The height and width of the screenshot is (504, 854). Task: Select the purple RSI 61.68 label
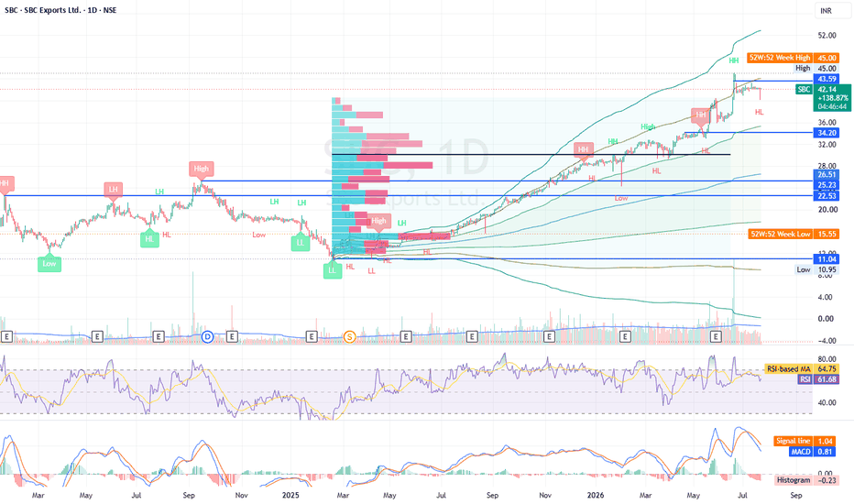(x=818, y=379)
